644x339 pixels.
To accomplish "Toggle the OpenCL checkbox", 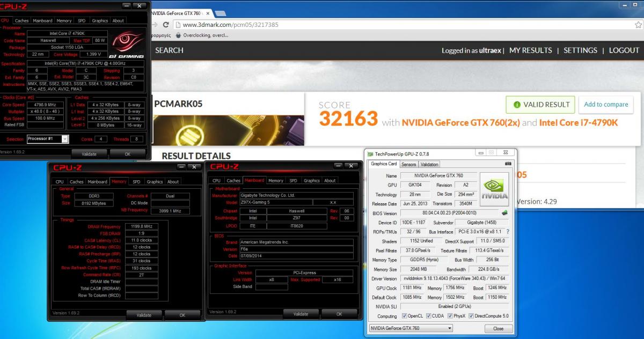I will [405, 316].
